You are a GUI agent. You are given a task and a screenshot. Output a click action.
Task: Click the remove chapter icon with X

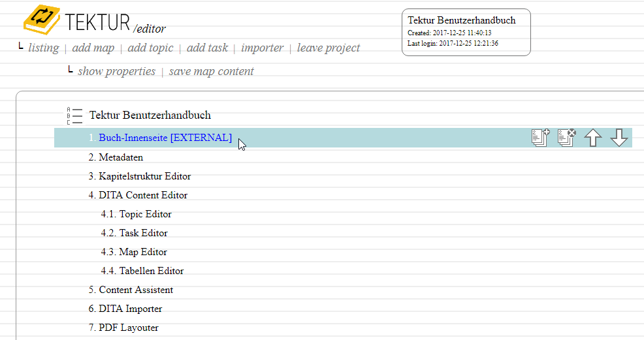(x=566, y=138)
